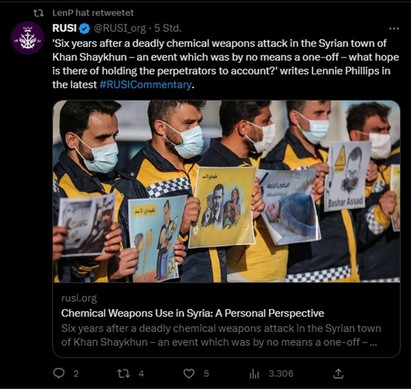Click the blue verified badge next to RUSI
The width and height of the screenshot is (411, 389).
click(84, 29)
